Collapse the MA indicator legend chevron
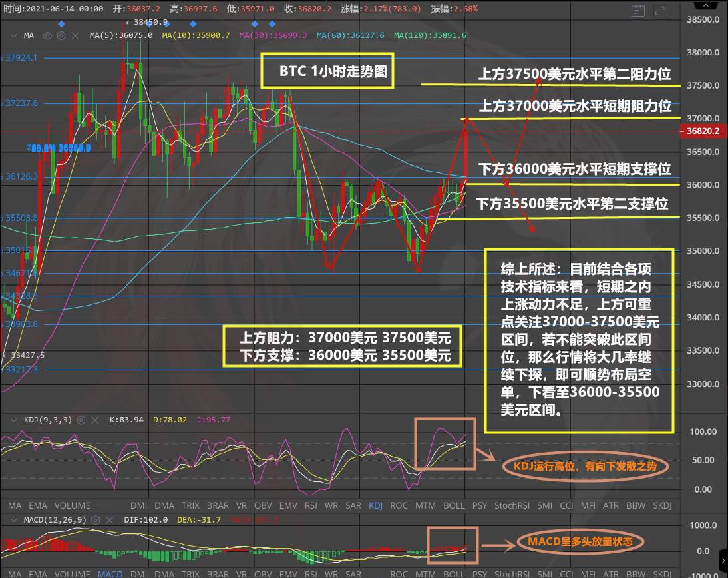 coord(13,35)
